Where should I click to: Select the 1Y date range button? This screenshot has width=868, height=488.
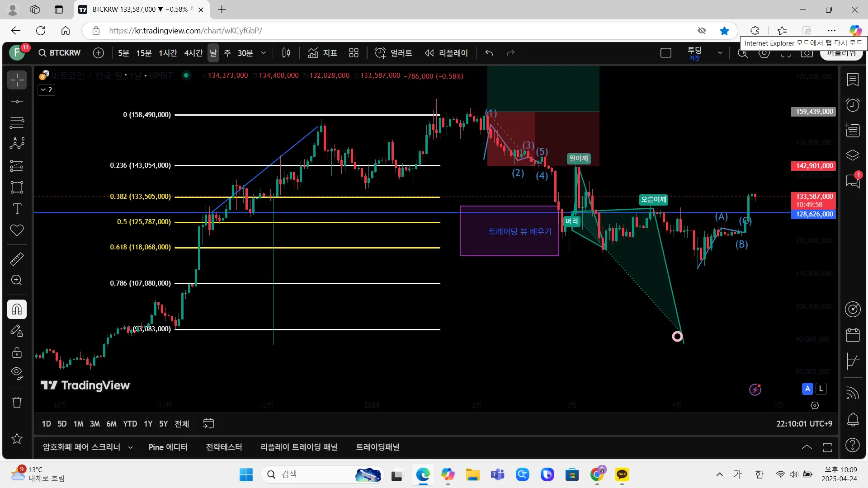tap(148, 424)
